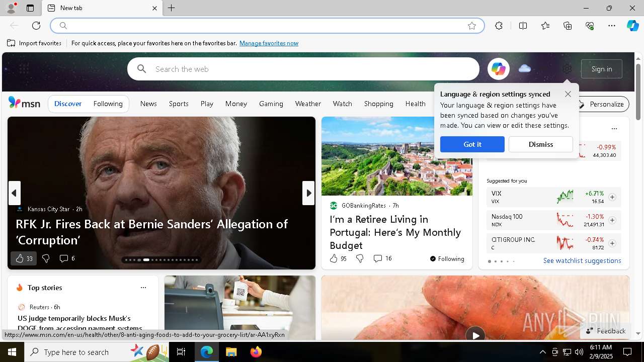644x362 pixels.
Task: Dislike the Portugal retiree article
Action: tap(360, 258)
